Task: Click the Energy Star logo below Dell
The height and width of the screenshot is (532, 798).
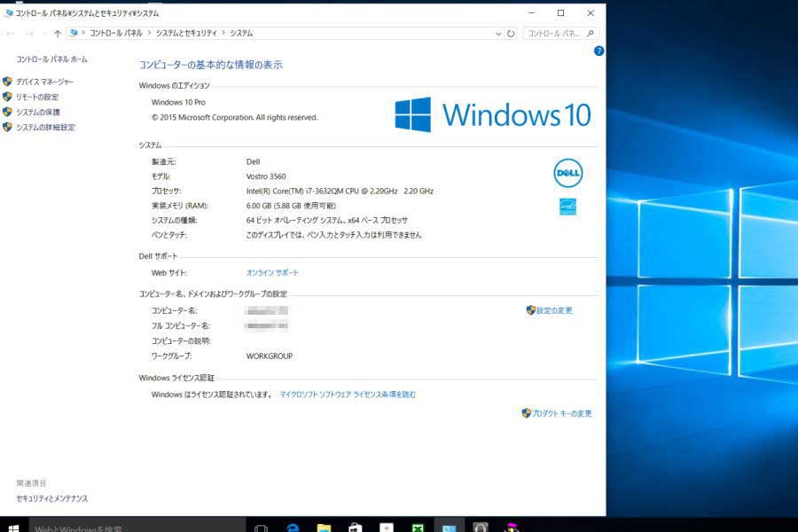Action: pos(568,207)
